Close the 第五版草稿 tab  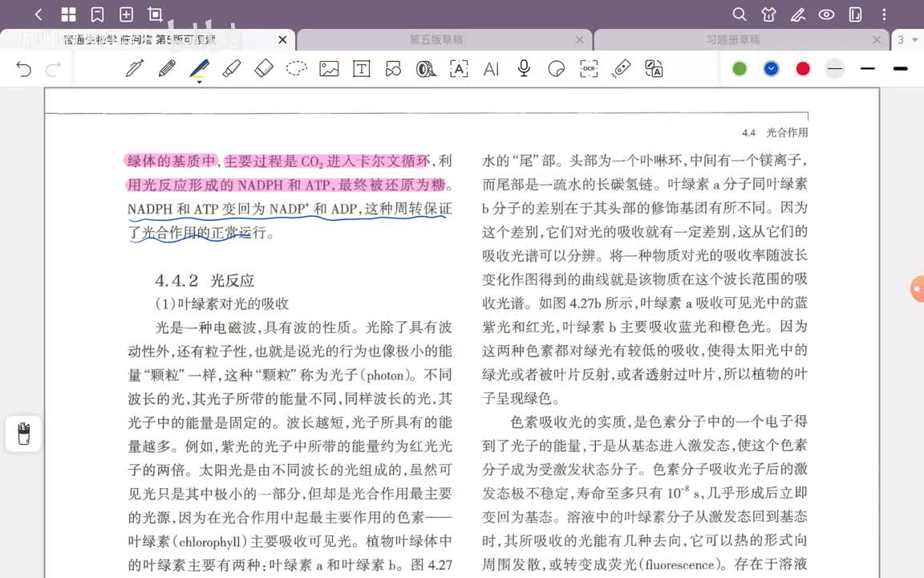580,39
